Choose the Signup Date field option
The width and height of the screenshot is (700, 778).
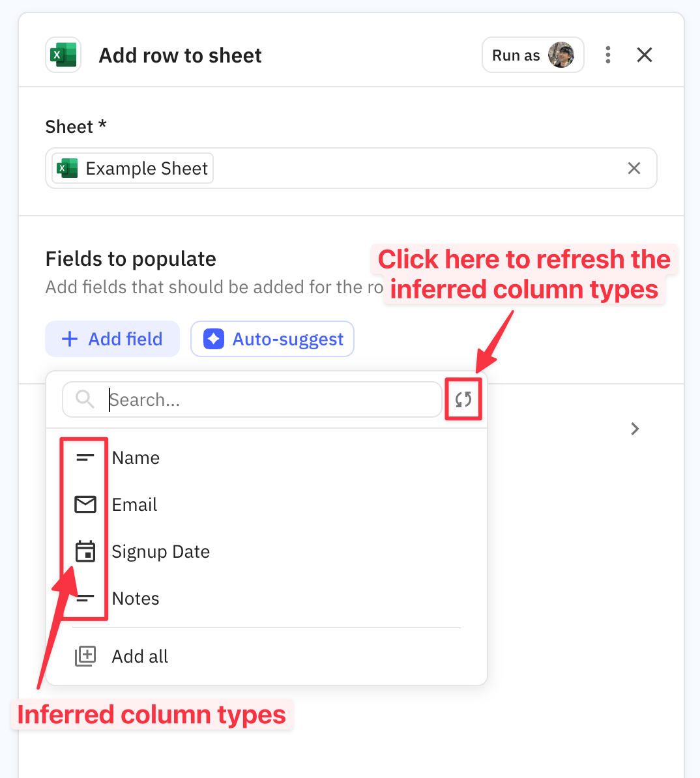tap(160, 552)
